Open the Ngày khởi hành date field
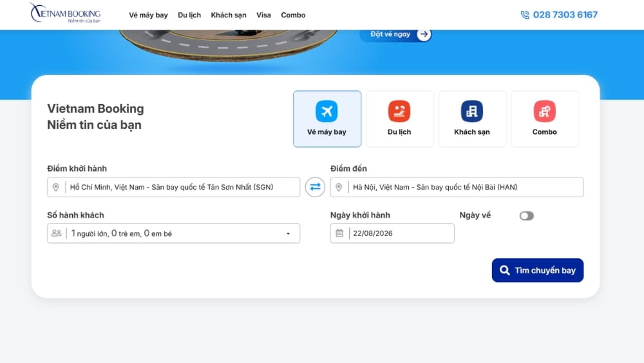 point(392,233)
